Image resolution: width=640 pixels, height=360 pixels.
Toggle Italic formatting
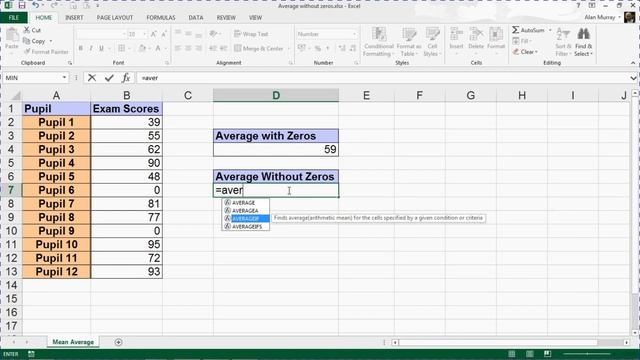coord(91,48)
